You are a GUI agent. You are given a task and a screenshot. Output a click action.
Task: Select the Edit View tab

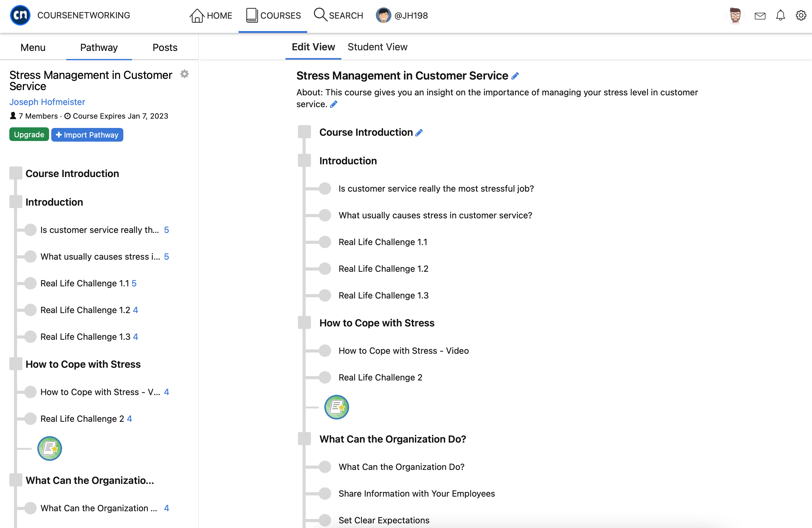[x=313, y=47]
